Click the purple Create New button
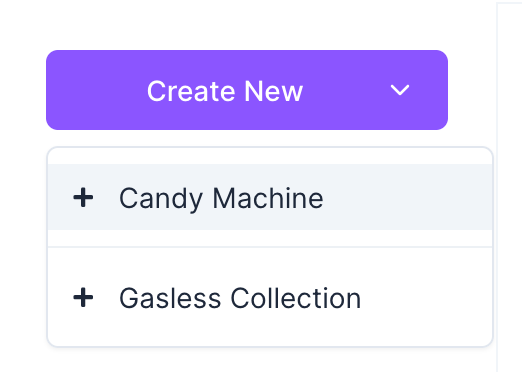 pyautogui.click(x=247, y=90)
